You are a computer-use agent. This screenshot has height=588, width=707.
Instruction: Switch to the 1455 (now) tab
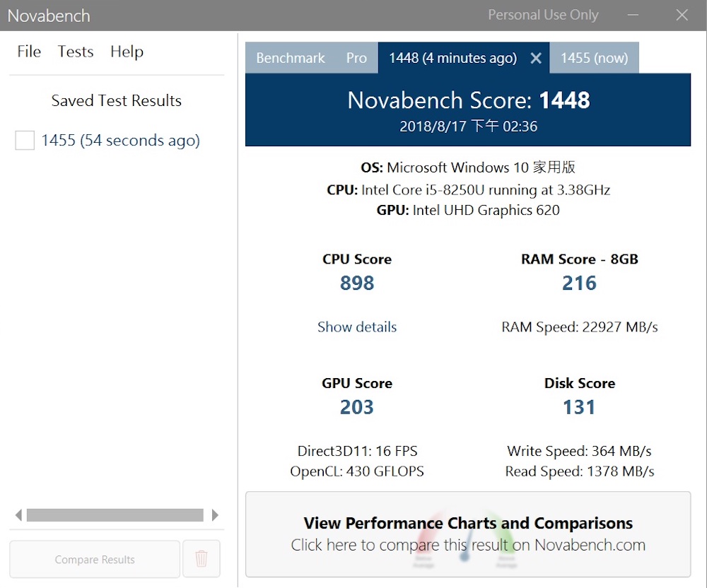[x=594, y=58]
